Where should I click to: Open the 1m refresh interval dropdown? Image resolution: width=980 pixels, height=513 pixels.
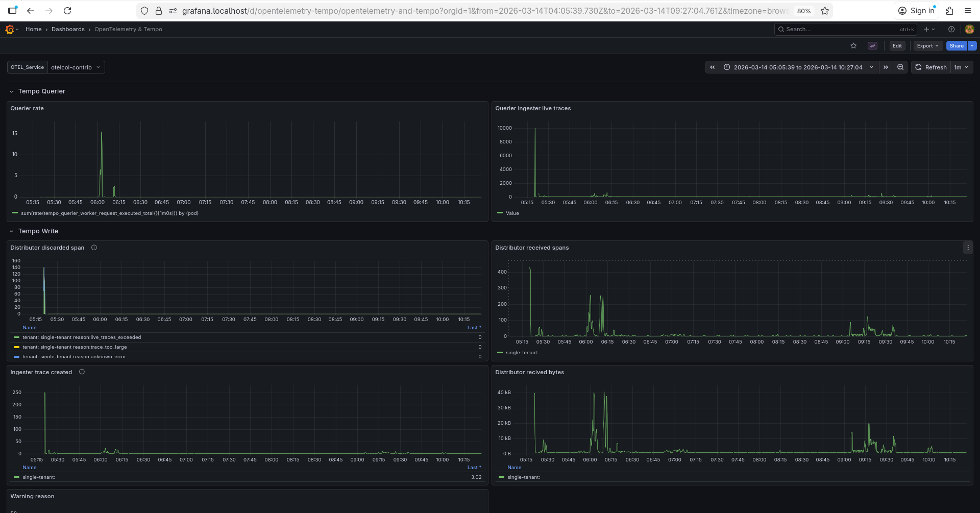tap(961, 67)
